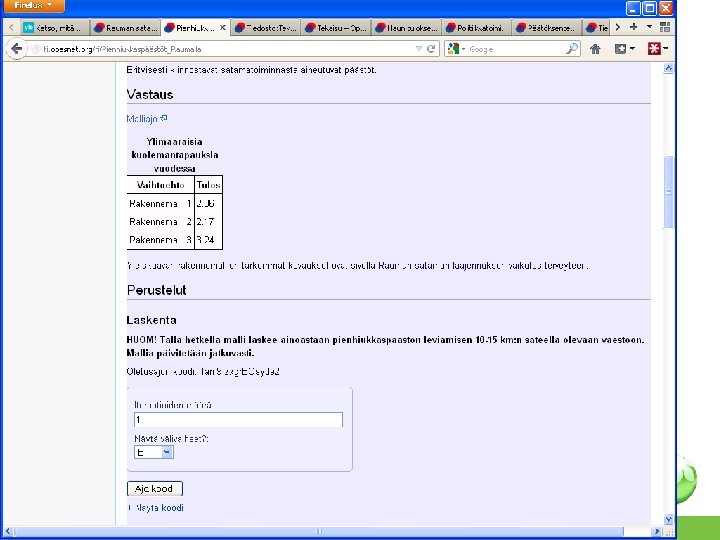The image size is (720, 540).
Task: Switch to the 'Rauman sata...' tab
Action: tap(125, 28)
